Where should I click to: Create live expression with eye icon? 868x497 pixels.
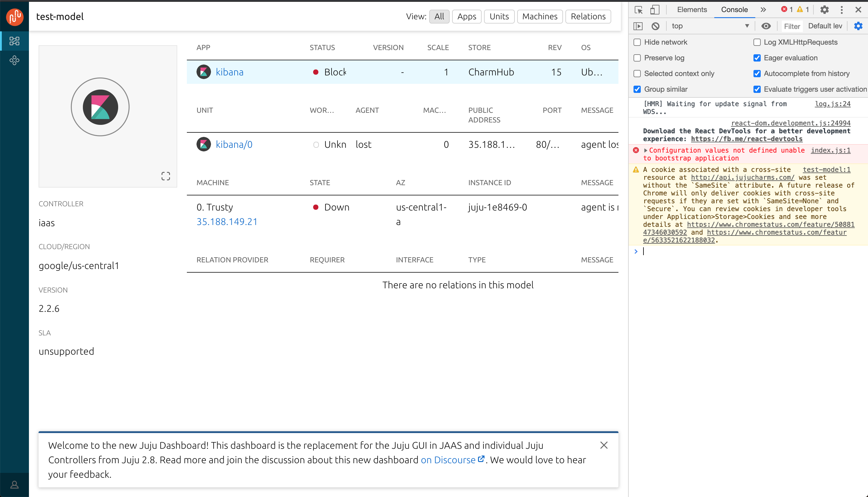(x=766, y=26)
